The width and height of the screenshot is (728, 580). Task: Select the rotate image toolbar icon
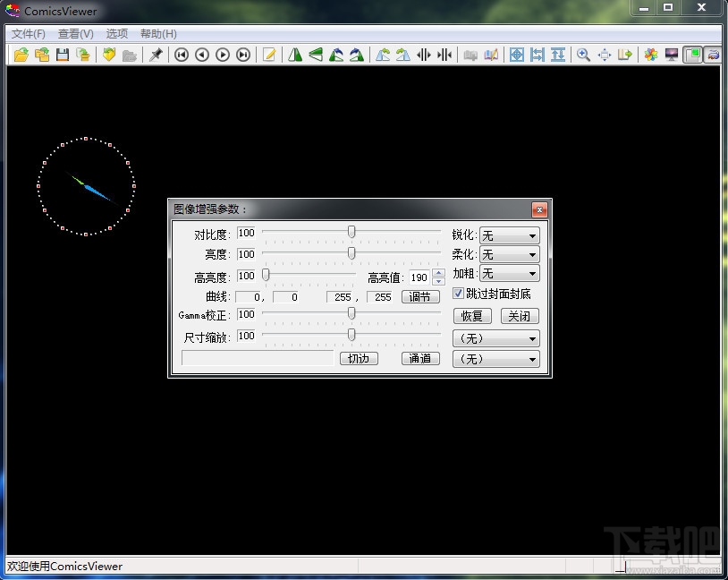coord(335,55)
